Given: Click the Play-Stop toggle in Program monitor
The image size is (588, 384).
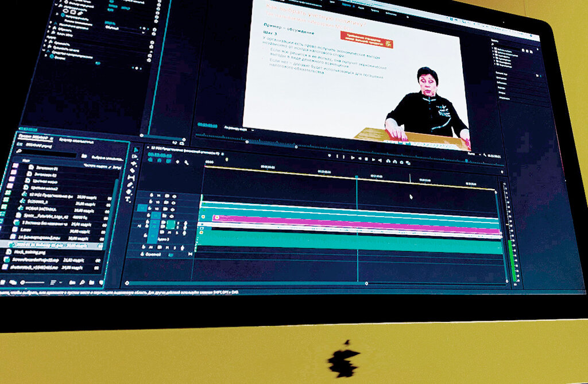Looking at the screenshot, I should (366, 159).
